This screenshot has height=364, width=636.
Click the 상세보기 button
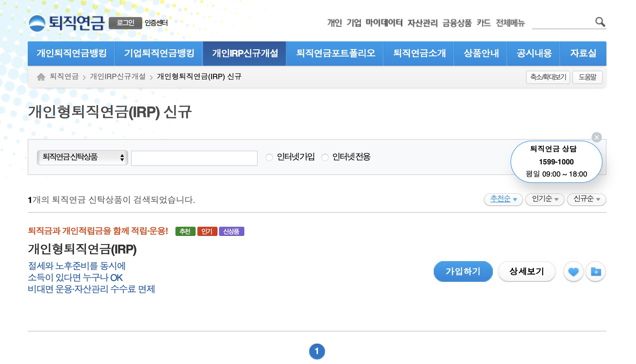[x=526, y=271]
